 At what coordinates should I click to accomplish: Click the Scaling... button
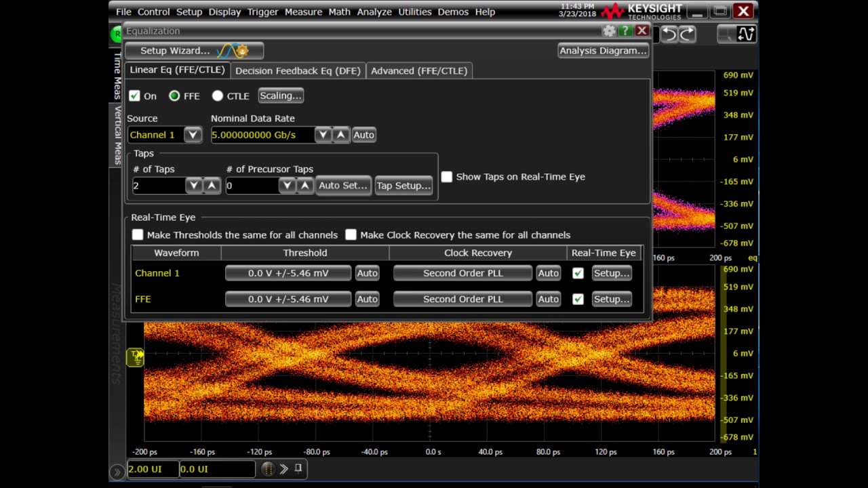[x=281, y=96]
